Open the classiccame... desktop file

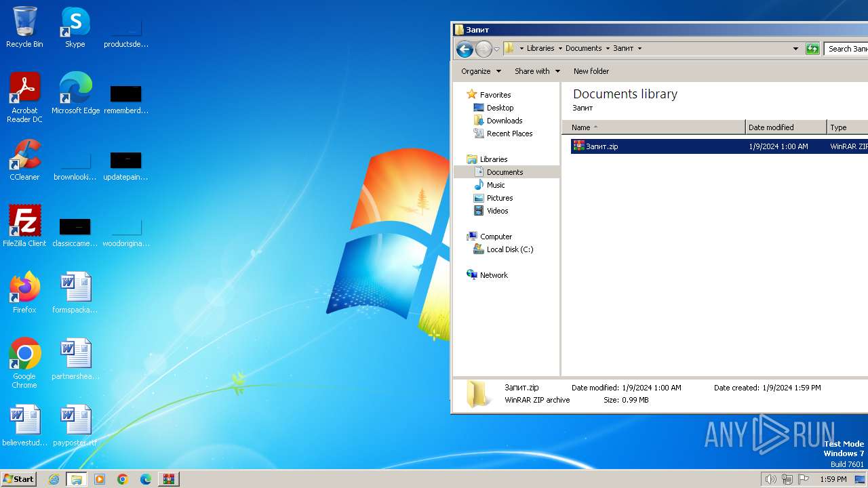75,231
